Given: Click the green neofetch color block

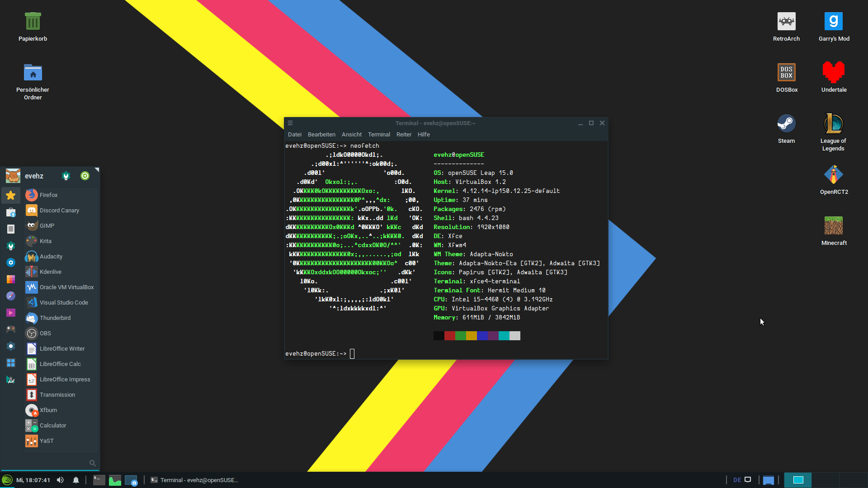Looking at the screenshot, I should 461,336.
